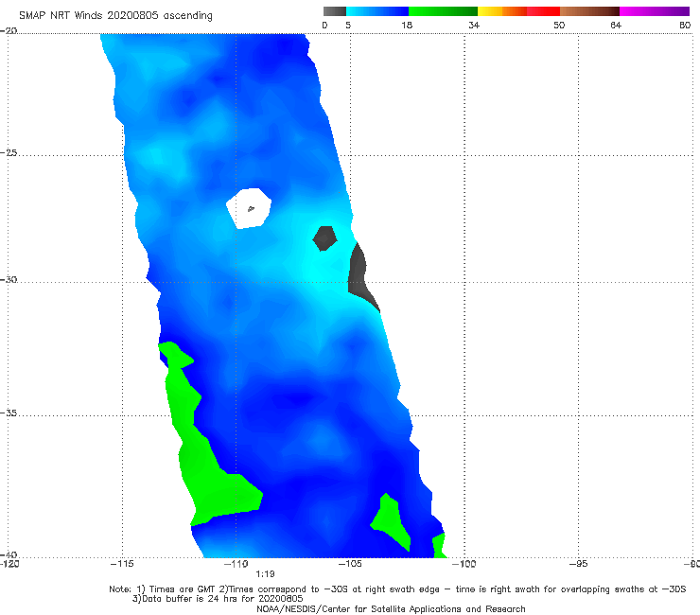Click the latitude label '-30'
Viewport: 700px width, 615px height.
coord(9,279)
